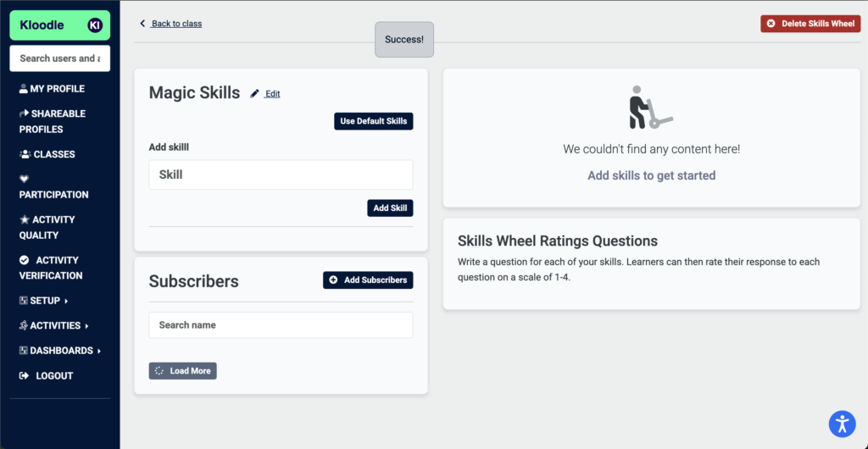Open Classes in the sidebar
The width and height of the screenshot is (868, 449).
[47, 154]
